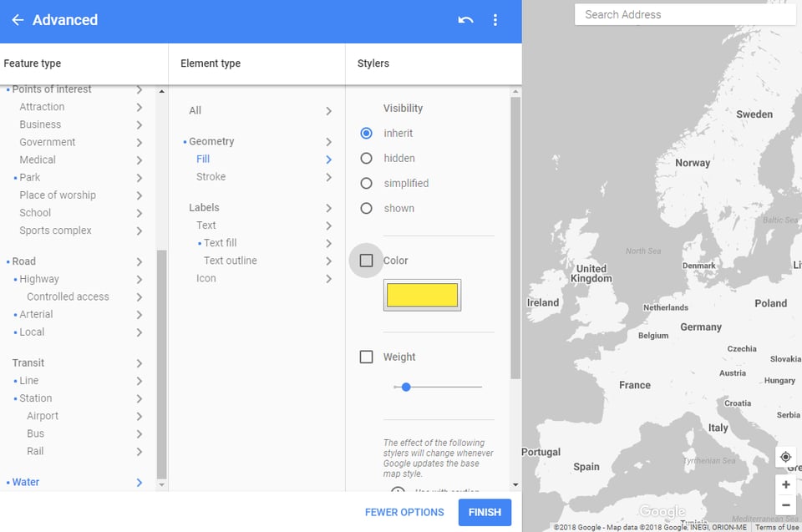
Task: Expand the Government feature chevron
Action: (140, 142)
